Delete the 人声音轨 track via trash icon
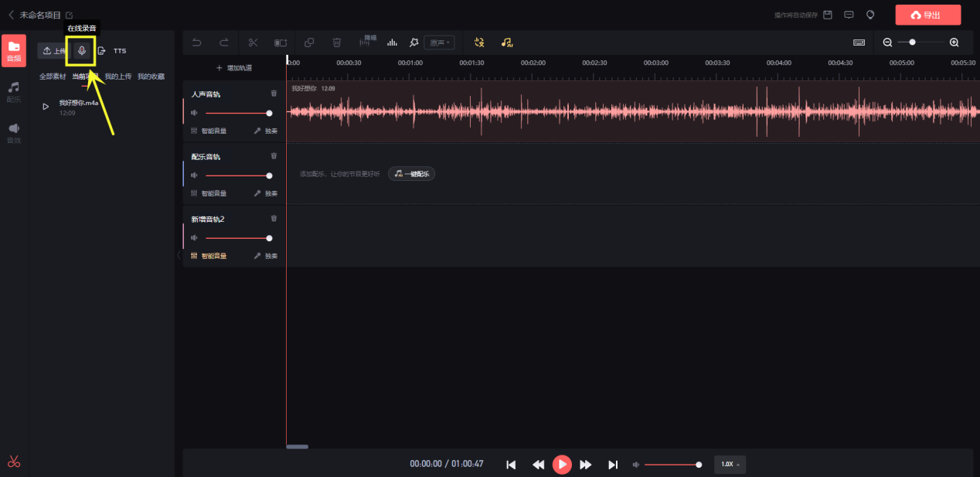The height and width of the screenshot is (477, 980). pos(274,94)
